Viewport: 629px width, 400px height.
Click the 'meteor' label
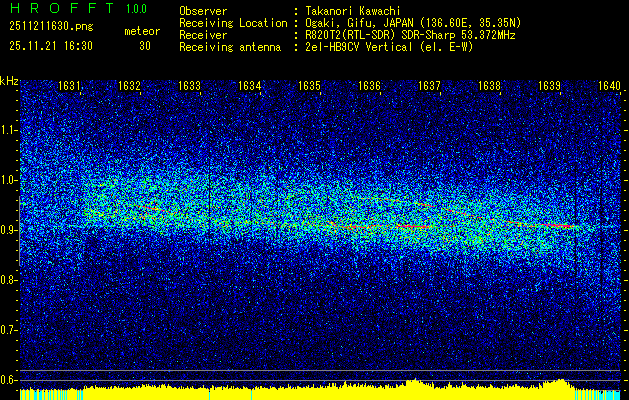(142, 31)
